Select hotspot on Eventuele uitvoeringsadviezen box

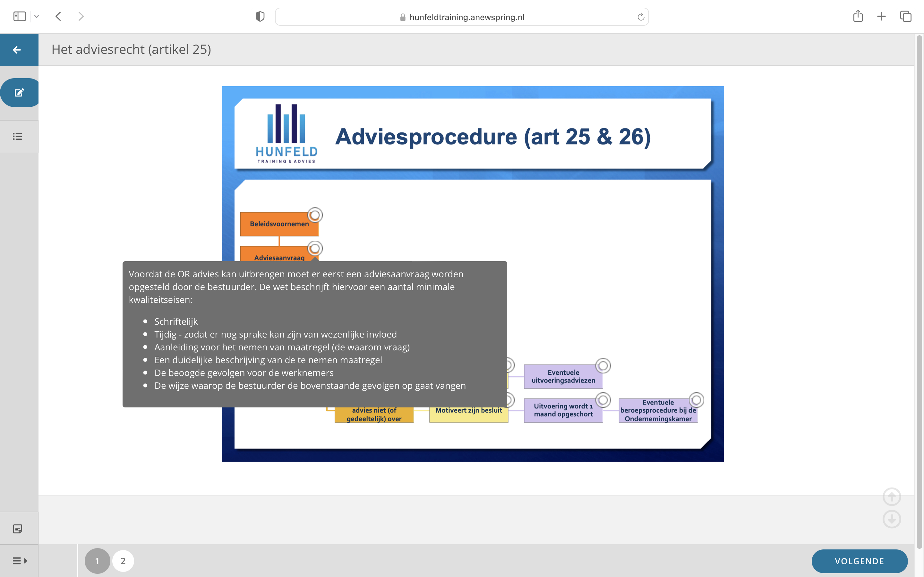tap(603, 366)
